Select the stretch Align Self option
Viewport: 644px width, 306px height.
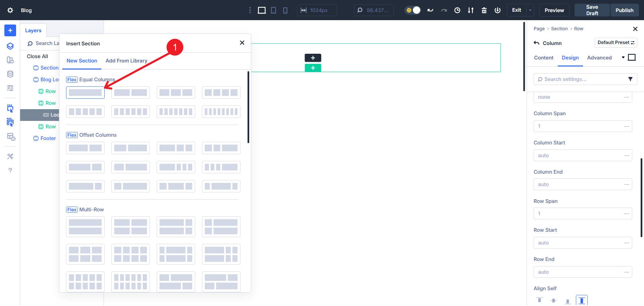coord(582,300)
